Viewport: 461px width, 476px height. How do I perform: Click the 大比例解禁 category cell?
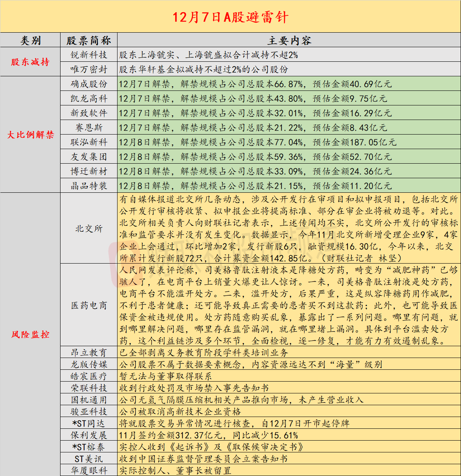(x=30, y=135)
